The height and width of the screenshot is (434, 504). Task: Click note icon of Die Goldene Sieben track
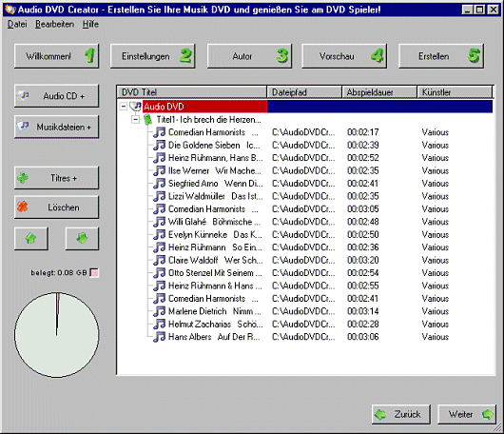(x=159, y=145)
